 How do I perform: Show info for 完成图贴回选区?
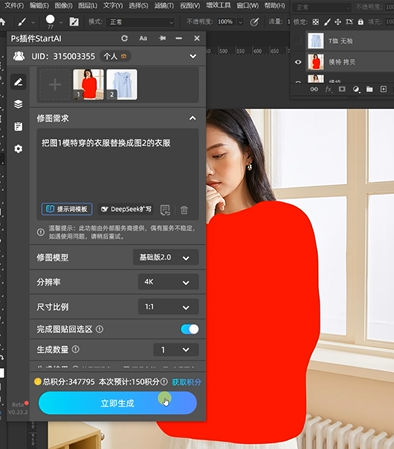tap(99, 329)
